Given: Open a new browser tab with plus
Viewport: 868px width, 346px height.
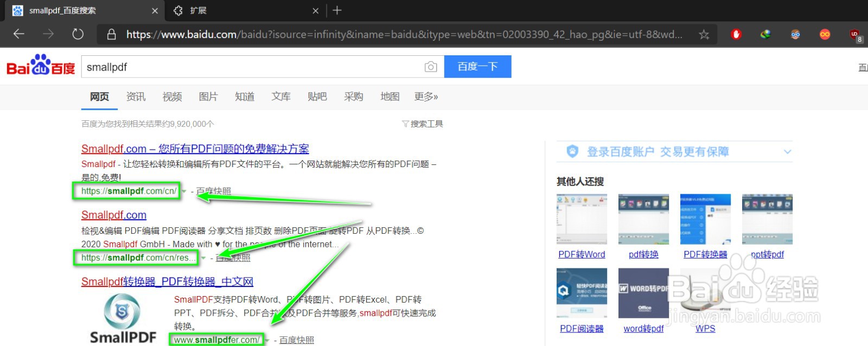Looking at the screenshot, I should [337, 10].
